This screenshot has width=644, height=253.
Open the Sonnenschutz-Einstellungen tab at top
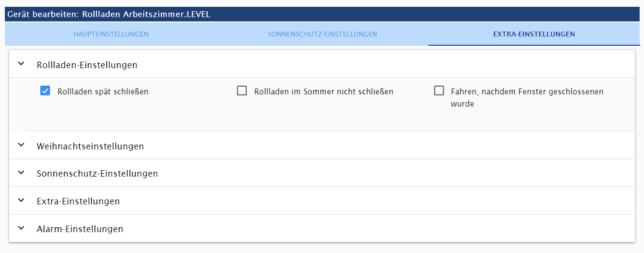click(x=322, y=34)
